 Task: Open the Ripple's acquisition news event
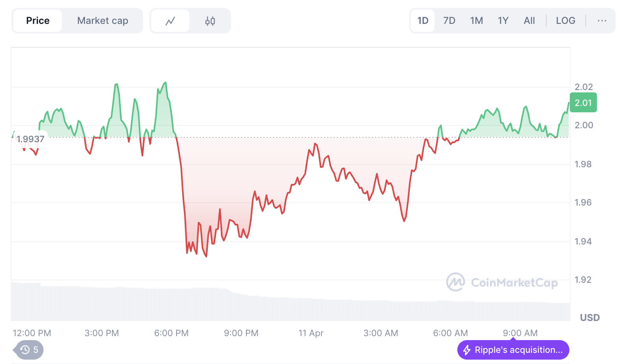pos(518,350)
